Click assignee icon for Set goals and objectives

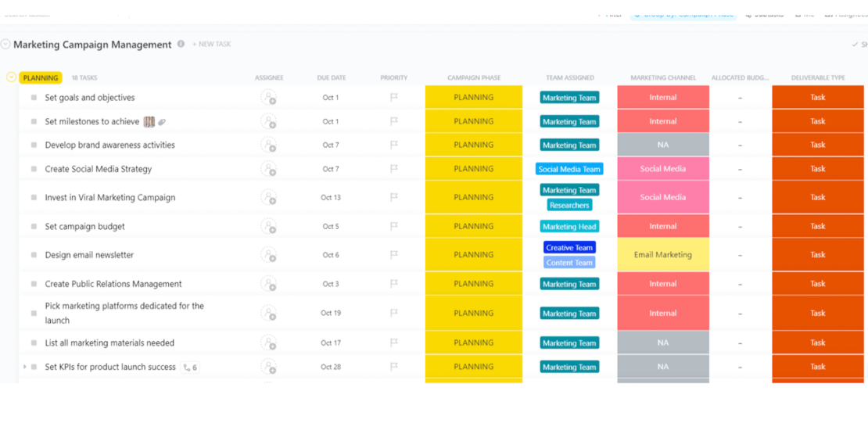268,98
